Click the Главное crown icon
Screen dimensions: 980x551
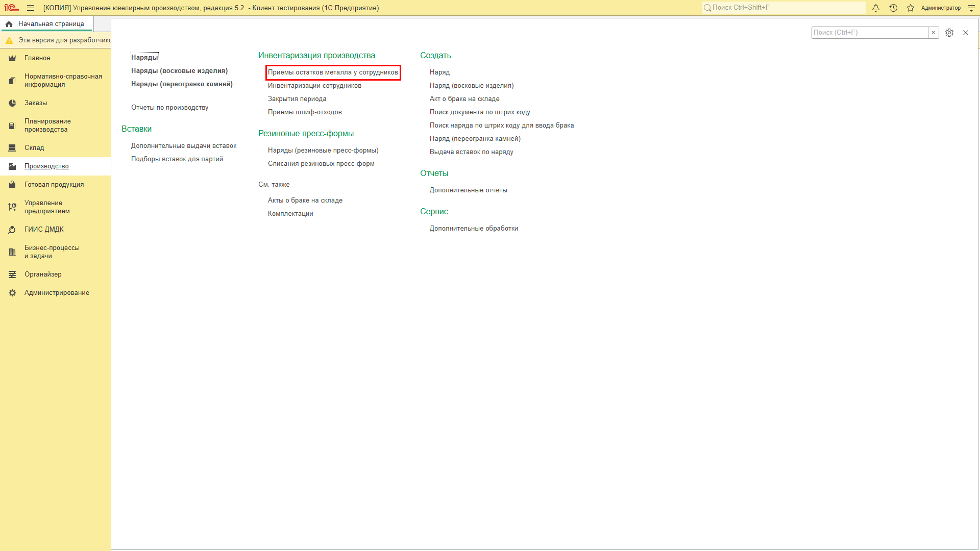point(12,58)
